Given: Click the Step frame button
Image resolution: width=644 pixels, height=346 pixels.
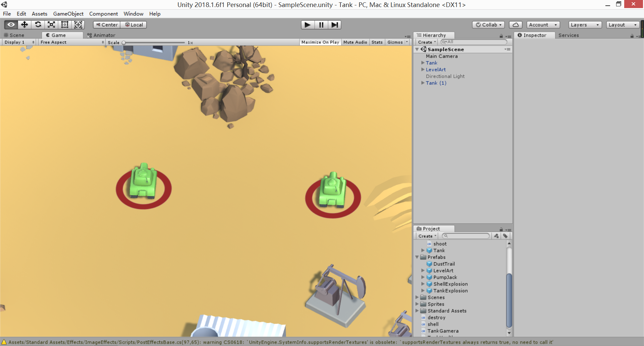Looking at the screenshot, I should pyautogui.click(x=334, y=25).
